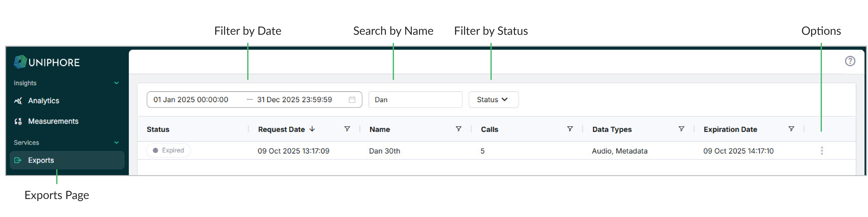Image resolution: width=868 pixels, height=217 pixels.
Task: Click the Uniphore logo
Action: pos(47,62)
